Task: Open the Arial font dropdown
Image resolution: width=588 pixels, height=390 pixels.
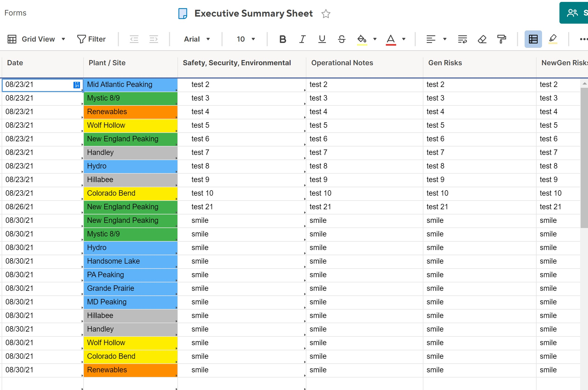Action: point(197,39)
